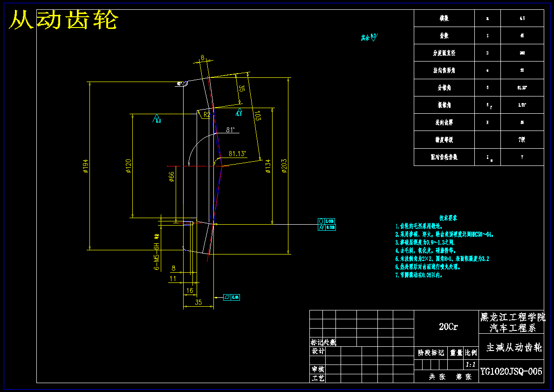This screenshot has height=392, width=554.
Task: Select the flatness tolerance frame below the gear
Action: tap(232, 297)
